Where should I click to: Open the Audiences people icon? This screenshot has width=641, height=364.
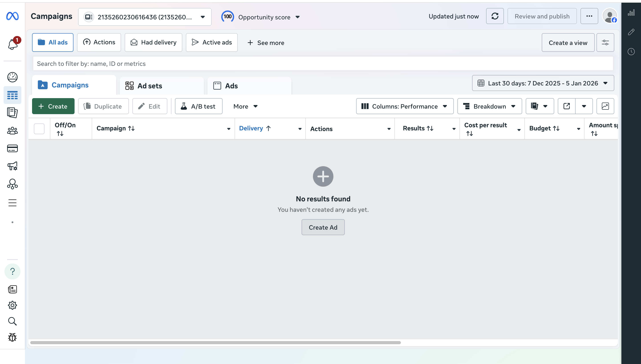[x=12, y=131]
